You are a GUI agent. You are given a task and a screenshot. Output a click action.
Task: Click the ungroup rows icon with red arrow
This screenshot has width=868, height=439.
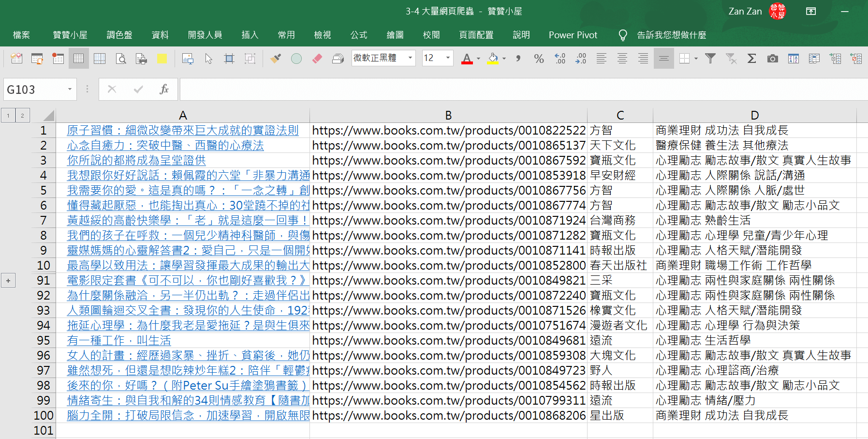pos(856,59)
